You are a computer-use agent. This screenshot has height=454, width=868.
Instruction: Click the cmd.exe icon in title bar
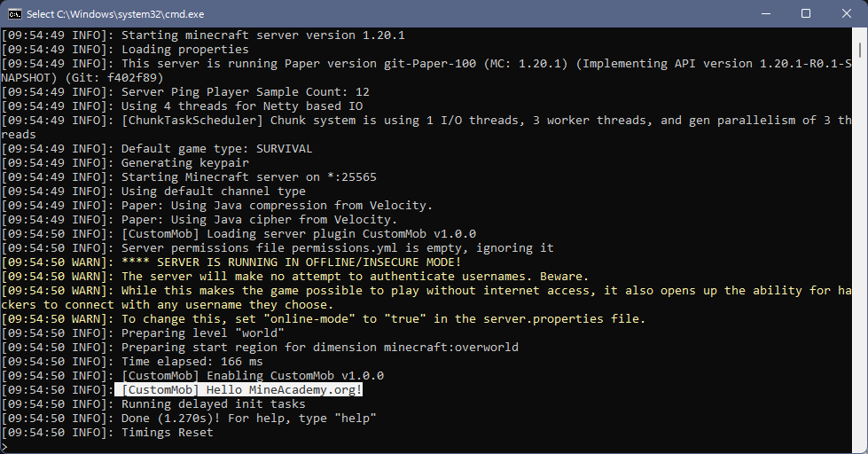[x=15, y=13]
